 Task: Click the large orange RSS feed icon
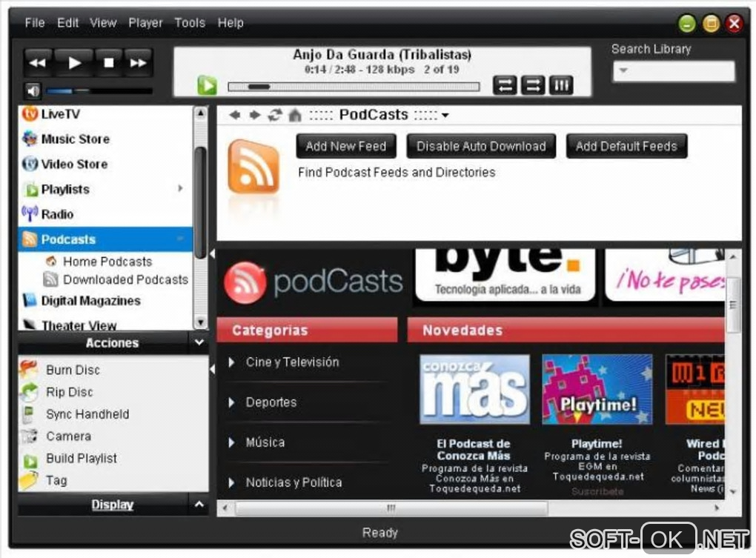(x=253, y=166)
